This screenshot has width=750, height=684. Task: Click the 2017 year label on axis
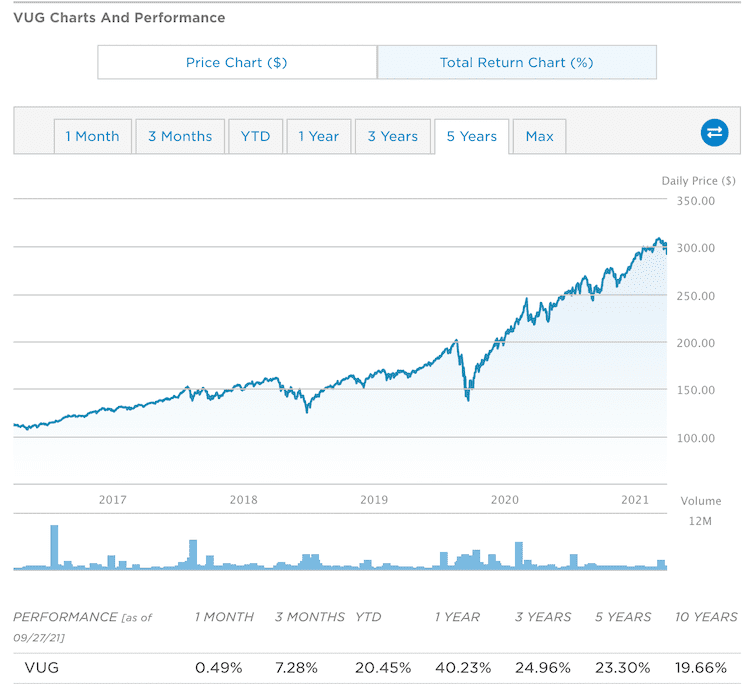click(113, 500)
